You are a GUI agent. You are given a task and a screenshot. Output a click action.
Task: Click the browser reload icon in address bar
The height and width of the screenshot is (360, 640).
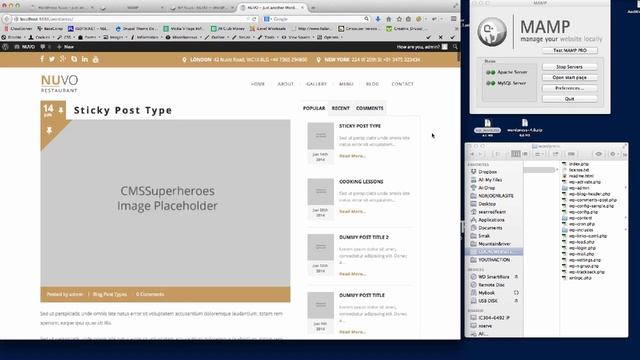(254, 19)
